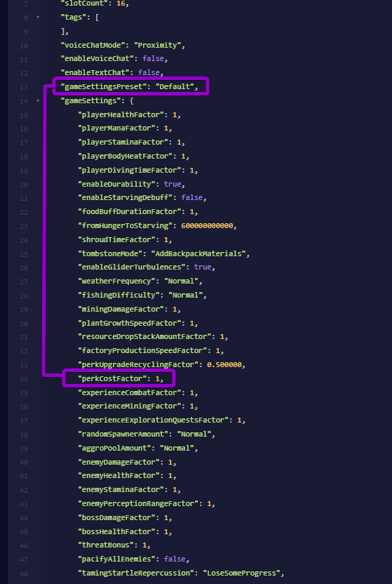This screenshot has width=392, height=584.
Task: Click the "factoryProductionSpeedFactor" key
Action: pyautogui.click(x=142, y=350)
